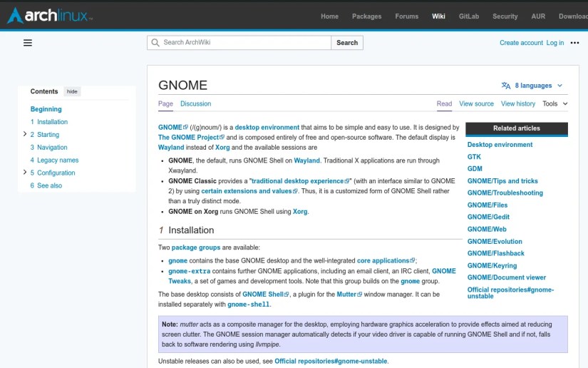Open Security in top navigation

click(505, 16)
